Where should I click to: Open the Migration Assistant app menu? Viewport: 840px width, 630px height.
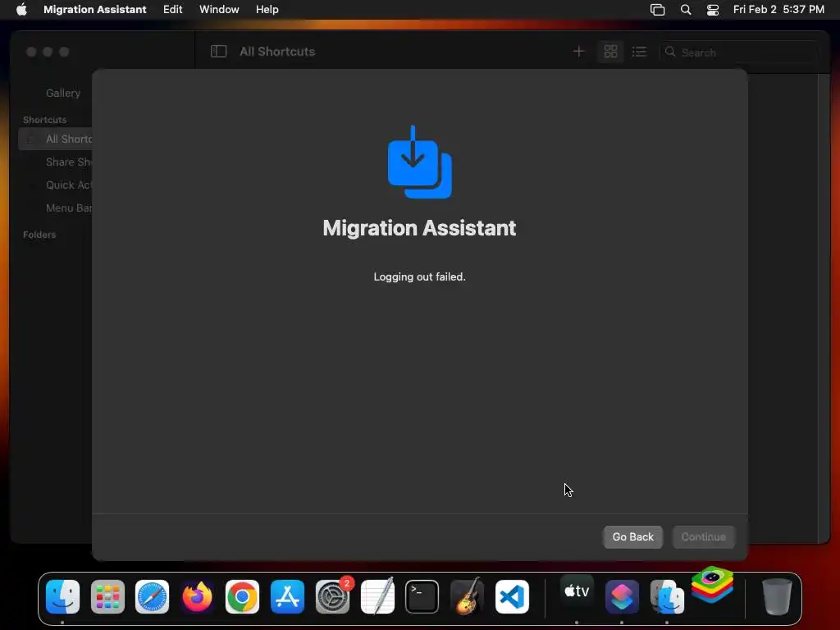95,9
